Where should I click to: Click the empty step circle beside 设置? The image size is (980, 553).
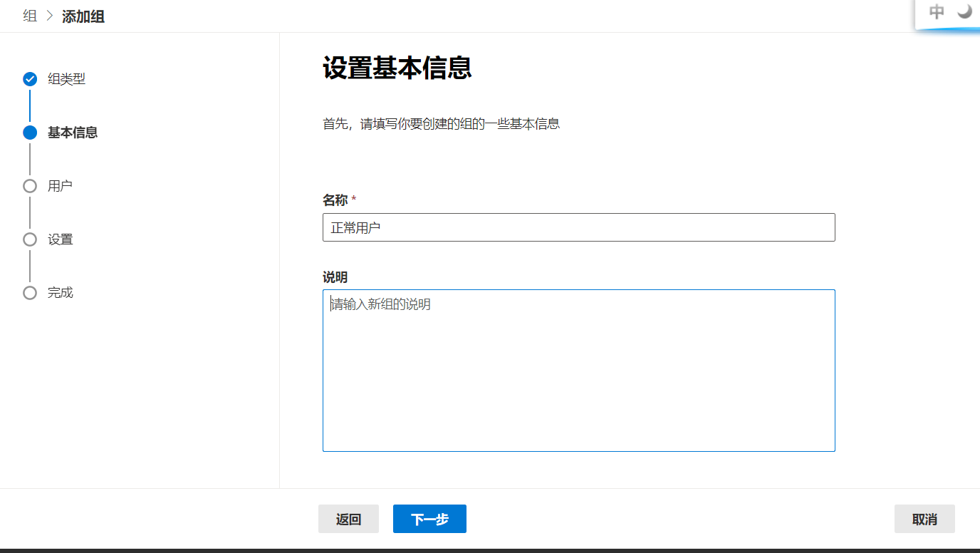[30, 239]
